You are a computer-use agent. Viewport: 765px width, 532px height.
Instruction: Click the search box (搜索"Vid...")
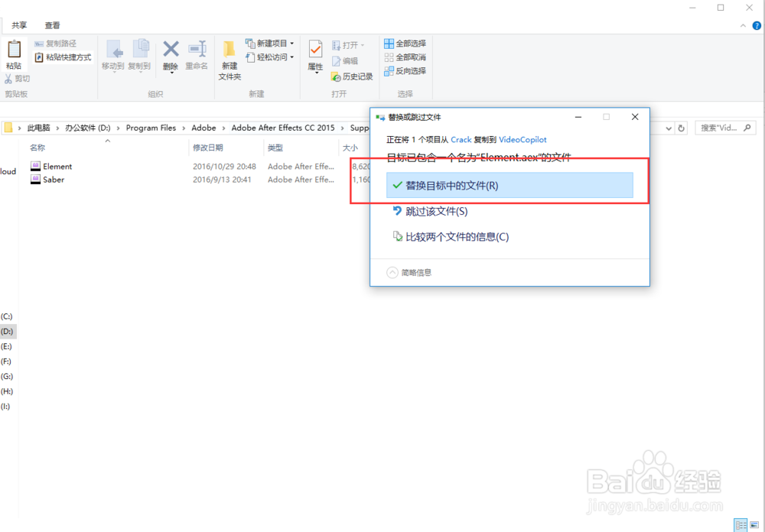pos(725,128)
